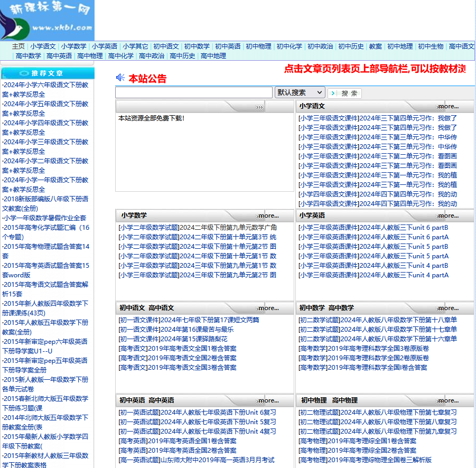Open more... in the 初中语文 高中语文 section header
The image size is (476, 468).
click(268, 308)
